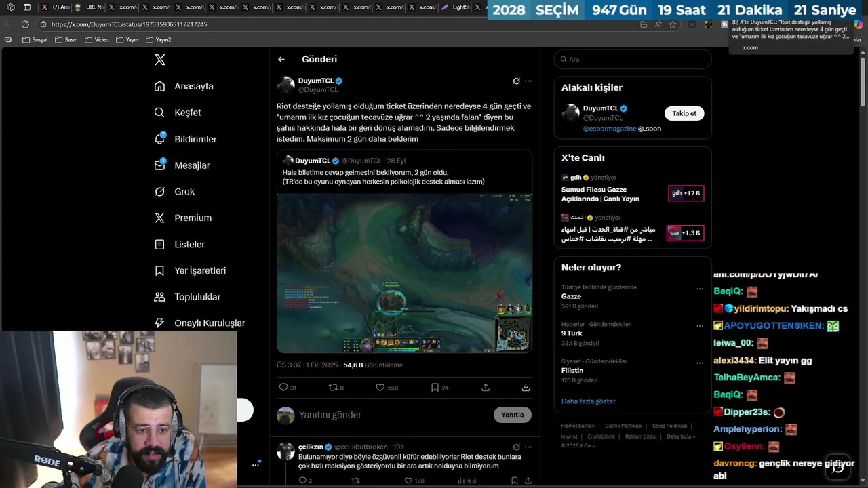
Task: Add page to favorites with the star icon
Action: coord(673,24)
